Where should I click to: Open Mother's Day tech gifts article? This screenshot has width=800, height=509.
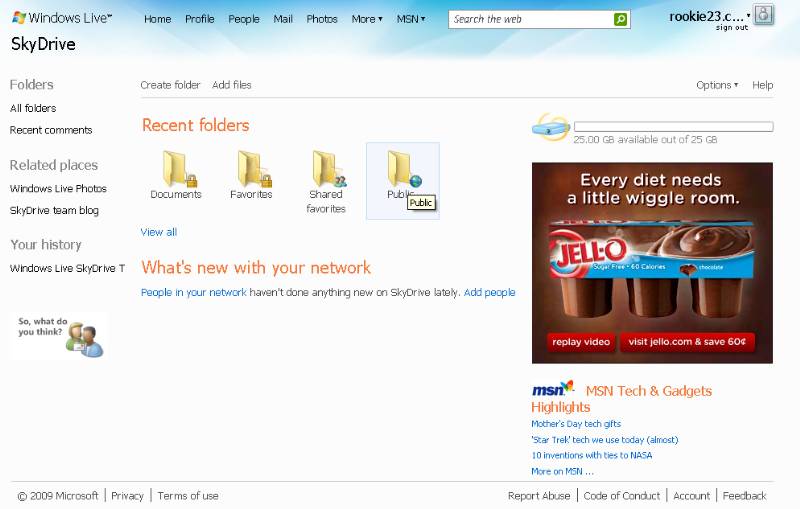point(576,424)
